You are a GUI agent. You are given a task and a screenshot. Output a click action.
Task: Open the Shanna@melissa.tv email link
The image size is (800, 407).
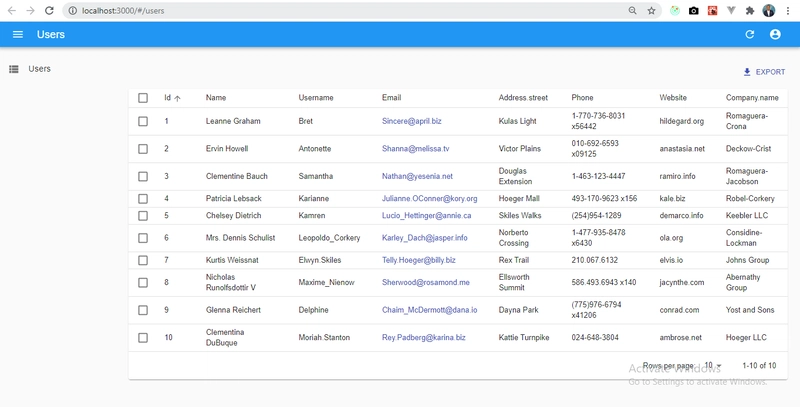click(415, 149)
